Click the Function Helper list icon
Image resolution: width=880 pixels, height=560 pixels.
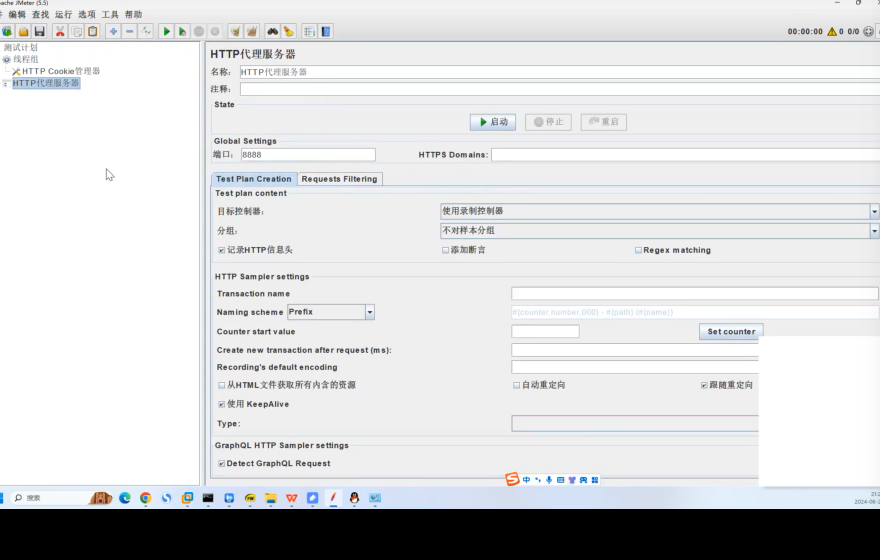coord(309,31)
